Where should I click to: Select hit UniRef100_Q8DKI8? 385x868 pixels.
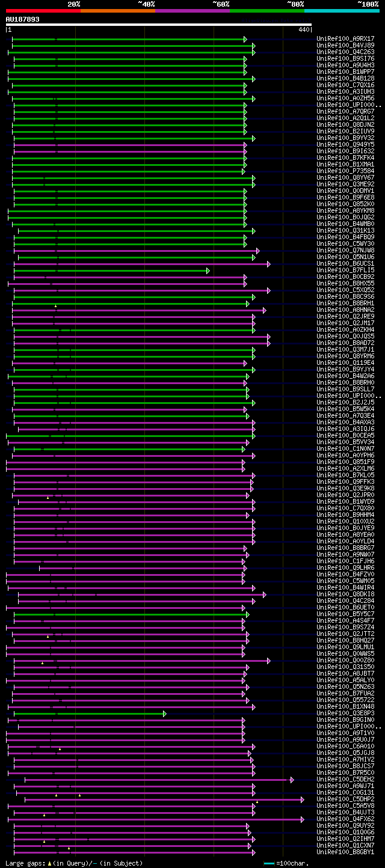345,594
